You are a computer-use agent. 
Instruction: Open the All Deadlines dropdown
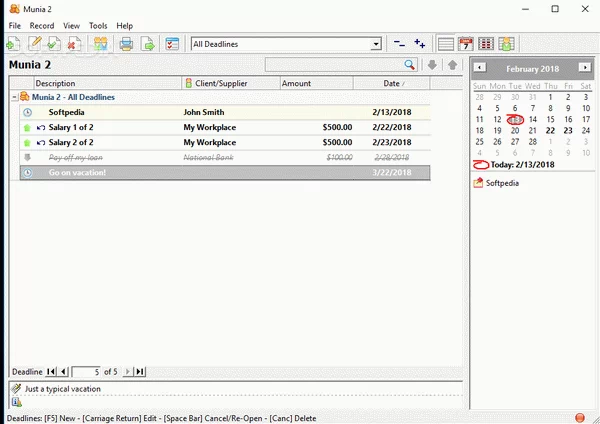click(x=376, y=44)
